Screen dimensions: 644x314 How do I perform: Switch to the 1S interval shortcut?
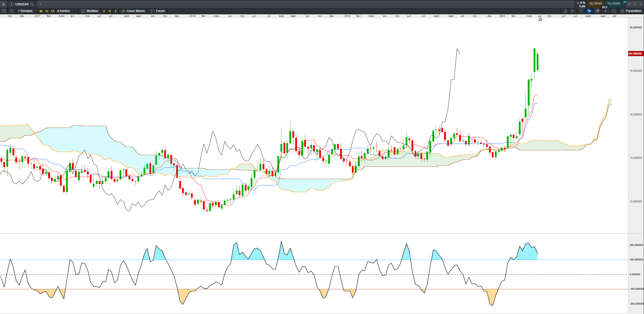coord(53,11)
